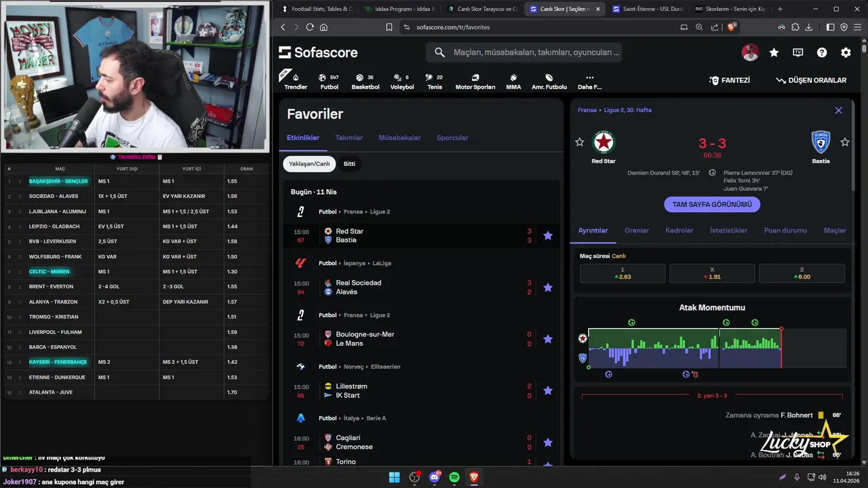Select Bitti filter
868x488 pixels.
(349, 164)
